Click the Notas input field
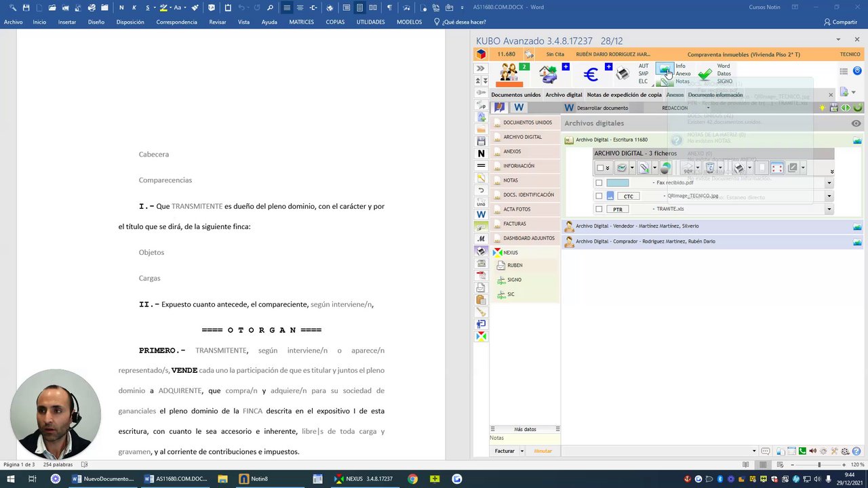 (526, 439)
